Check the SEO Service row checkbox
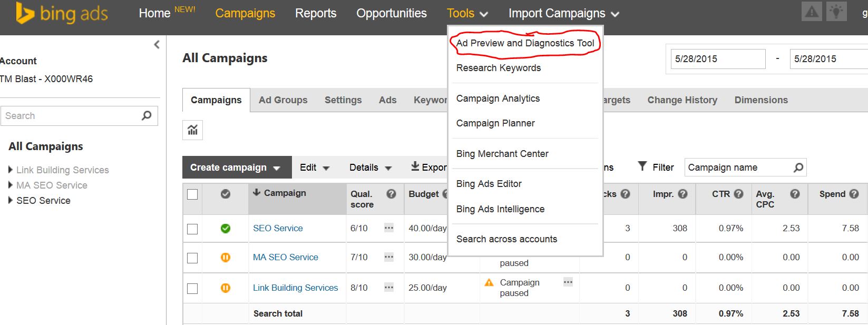The height and width of the screenshot is (325, 868). [x=192, y=229]
